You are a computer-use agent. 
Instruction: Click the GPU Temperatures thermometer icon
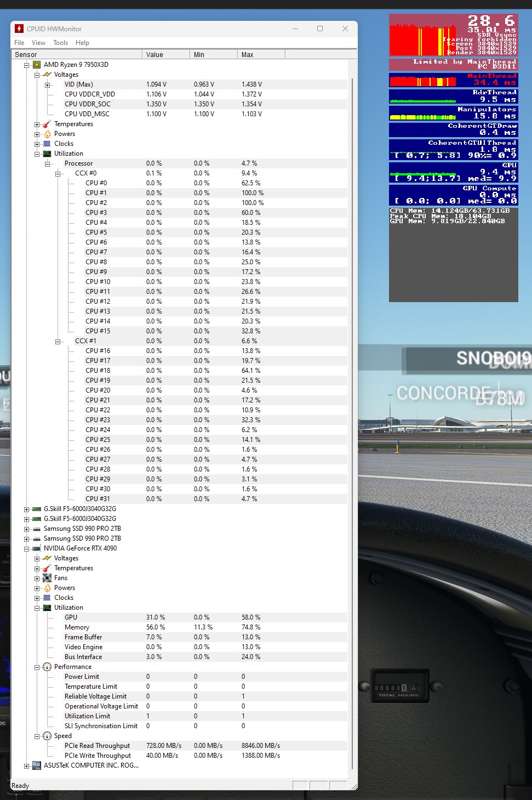pyautogui.click(x=47, y=568)
